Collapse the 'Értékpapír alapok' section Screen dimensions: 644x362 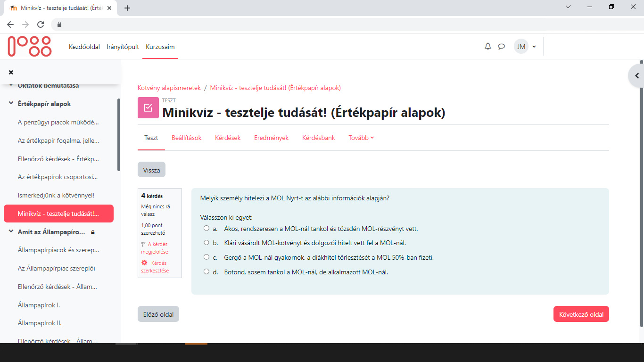(x=10, y=103)
